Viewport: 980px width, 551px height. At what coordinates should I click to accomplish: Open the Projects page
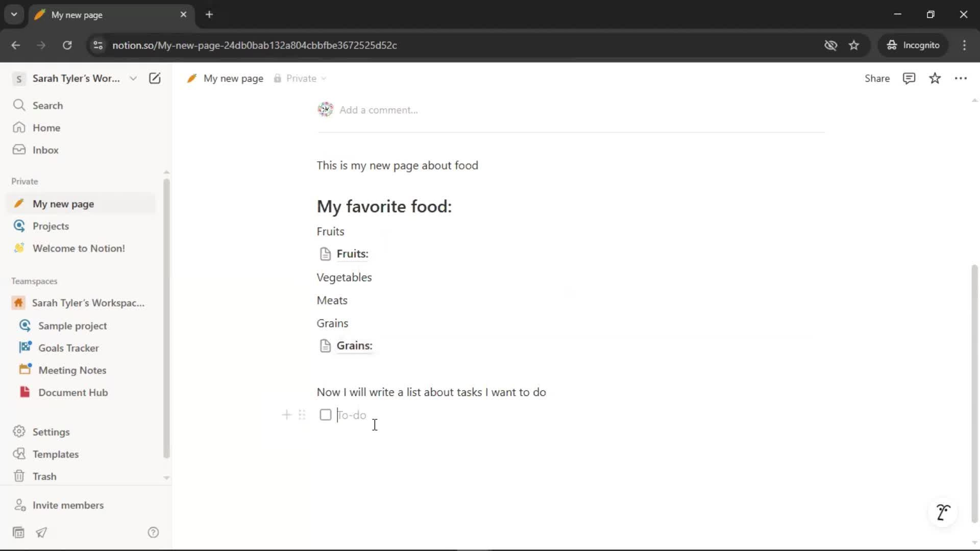(82, 226)
